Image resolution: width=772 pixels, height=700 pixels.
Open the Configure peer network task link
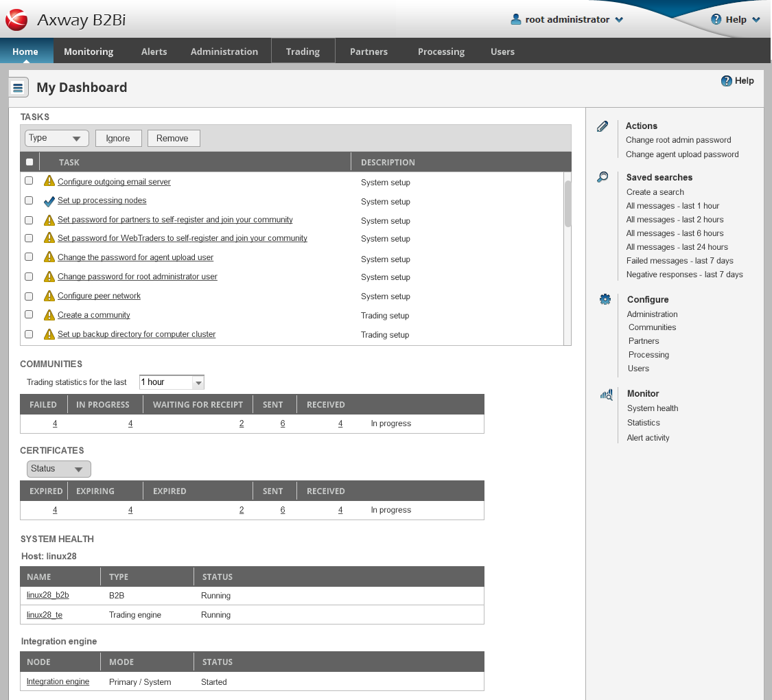(x=99, y=296)
